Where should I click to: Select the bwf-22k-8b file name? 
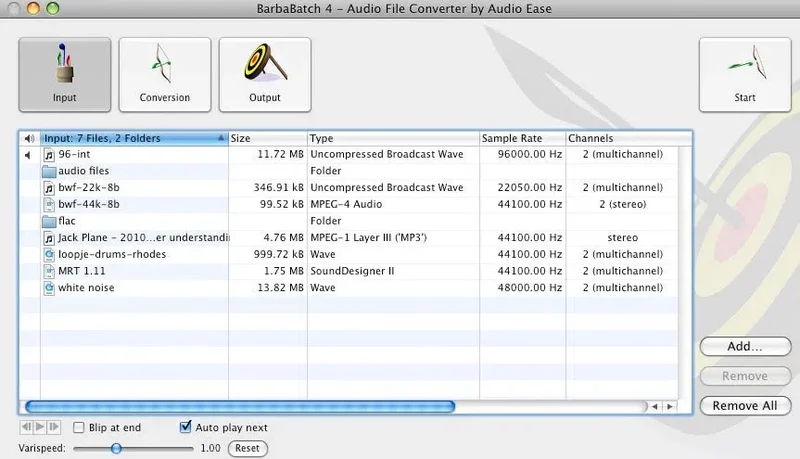pos(89,188)
